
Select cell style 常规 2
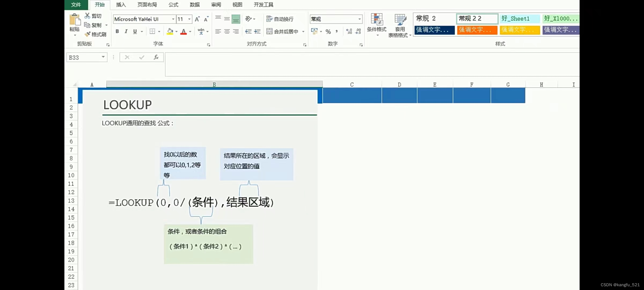tap(434, 19)
